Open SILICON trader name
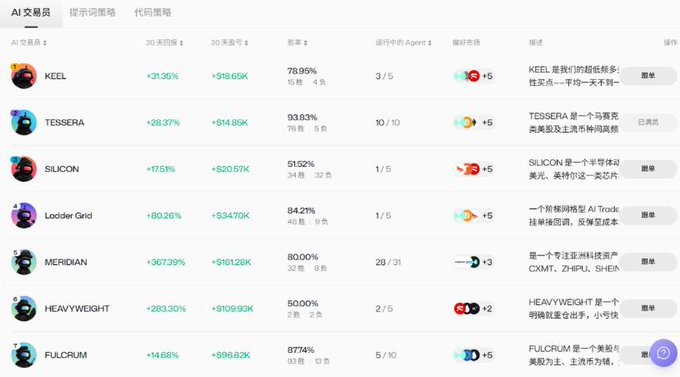 click(x=62, y=169)
